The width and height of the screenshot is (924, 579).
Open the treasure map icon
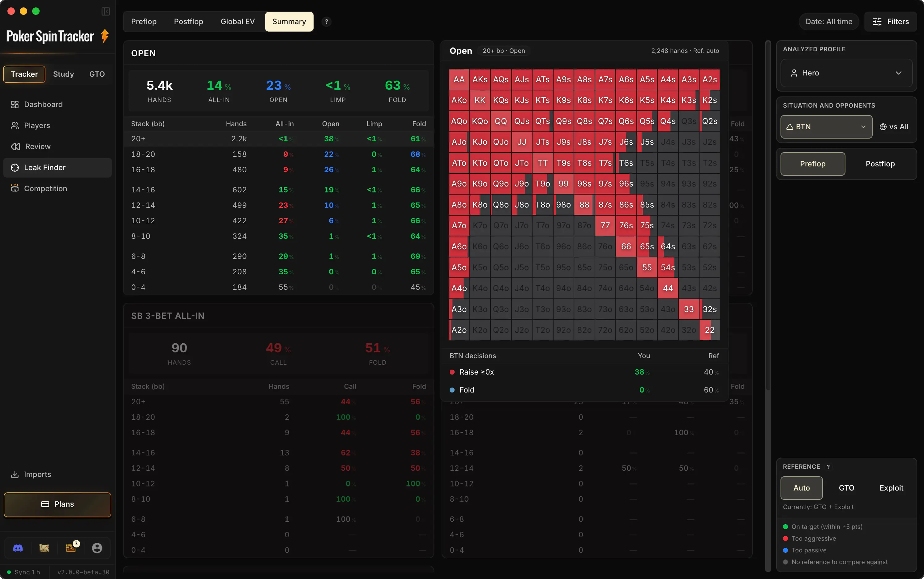44,548
